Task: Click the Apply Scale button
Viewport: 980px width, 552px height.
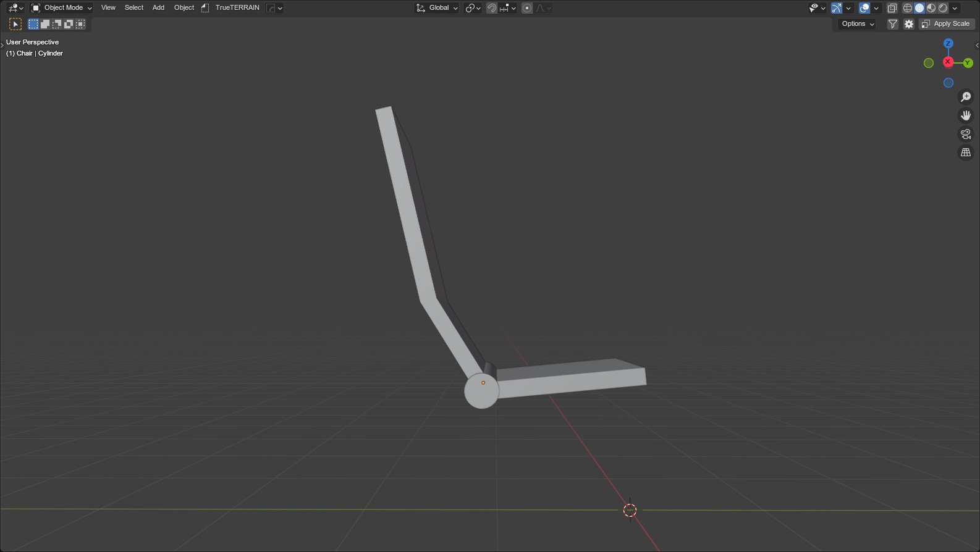Action: point(947,24)
